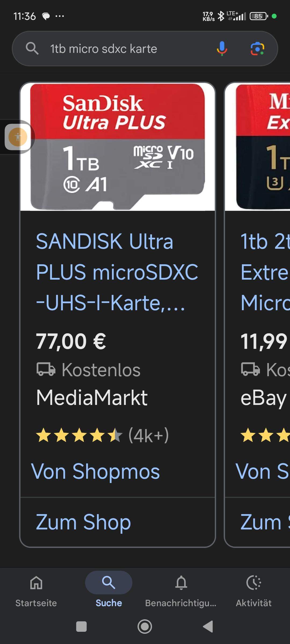Open the Von Shopmos seller link

[97, 471]
